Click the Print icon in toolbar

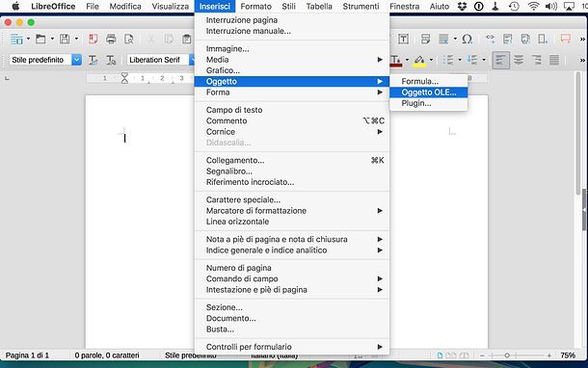(x=111, y=39)
